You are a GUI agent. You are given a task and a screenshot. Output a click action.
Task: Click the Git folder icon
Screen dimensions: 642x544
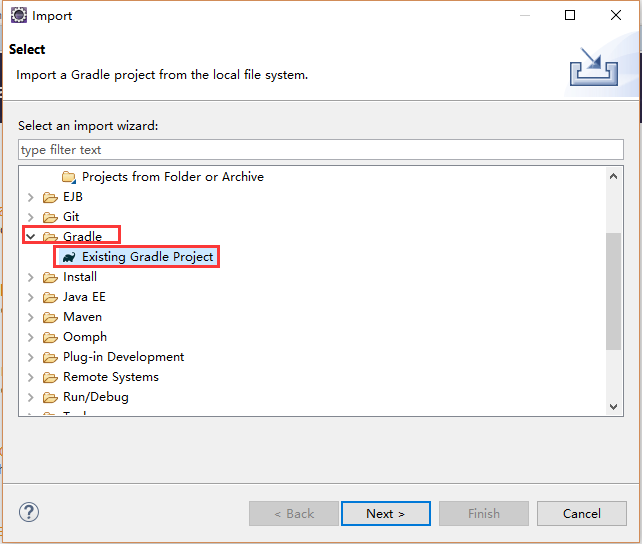(x=50, y=217)
